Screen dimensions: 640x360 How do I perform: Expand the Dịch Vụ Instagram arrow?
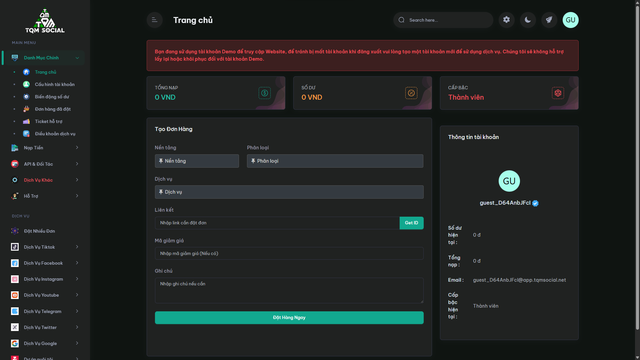(x=77, y=279)
